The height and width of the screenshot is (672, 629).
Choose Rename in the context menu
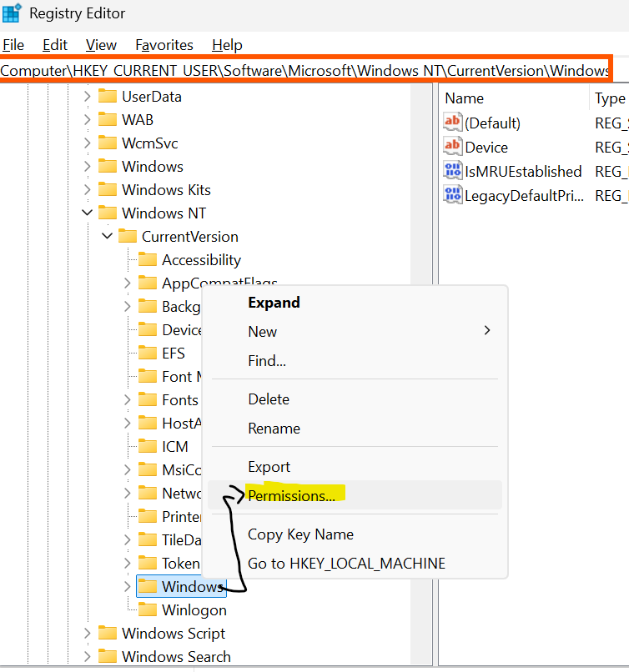[x=355, y=429]
